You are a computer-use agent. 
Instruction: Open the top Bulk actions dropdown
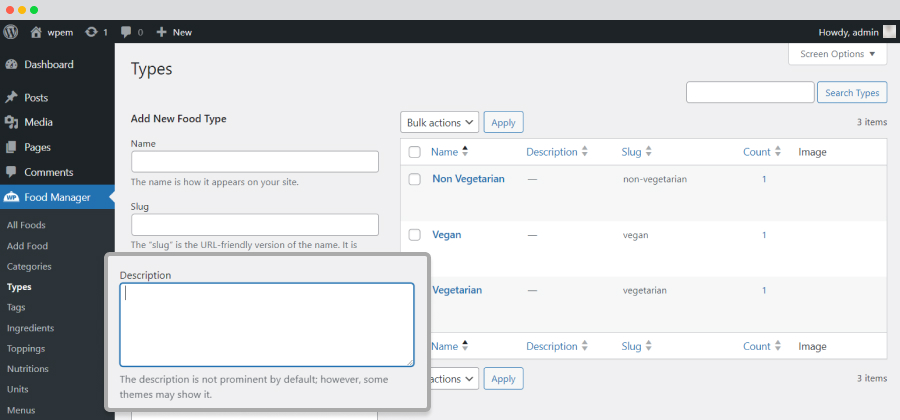click(x=440, y=122)
